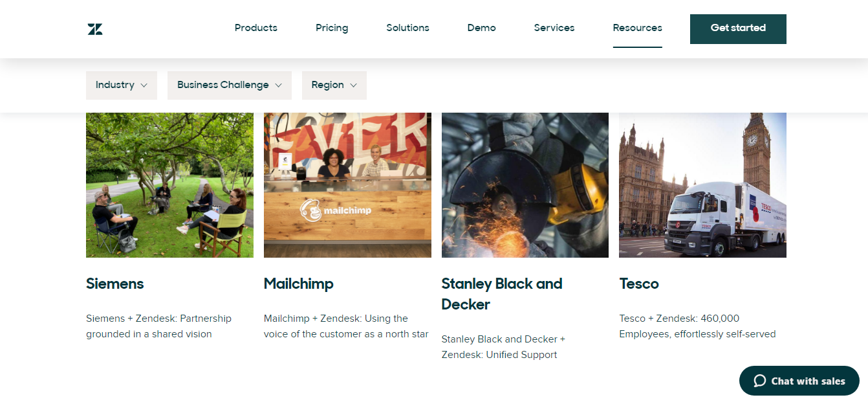The height and width of the screenshot is (404, 868).
Task: Open the Siemens garden meeting thumbnail
Action: point(169,185)
